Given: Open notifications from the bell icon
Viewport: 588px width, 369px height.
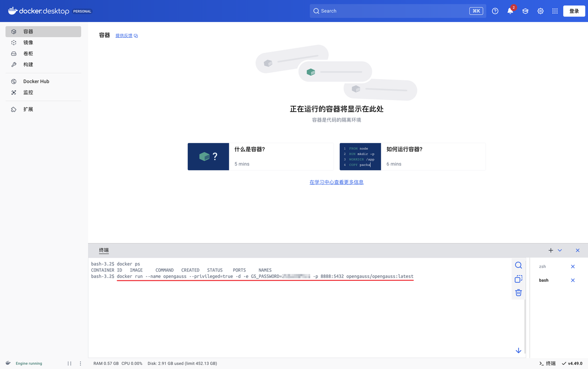Looking at the screenshot, I should [510, 11].
